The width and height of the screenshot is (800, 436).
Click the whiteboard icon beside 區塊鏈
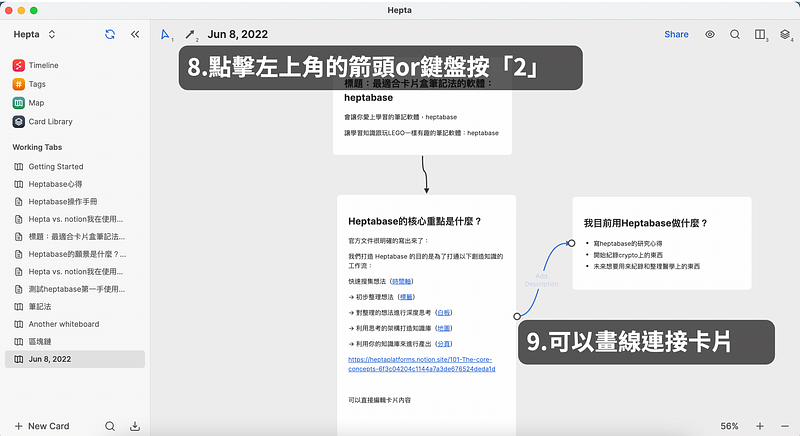pos(19,342)
